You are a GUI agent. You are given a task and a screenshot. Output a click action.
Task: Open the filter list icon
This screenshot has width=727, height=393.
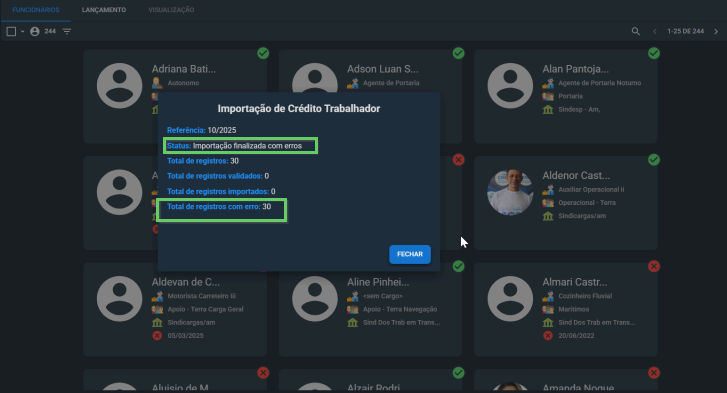point(67,32)
